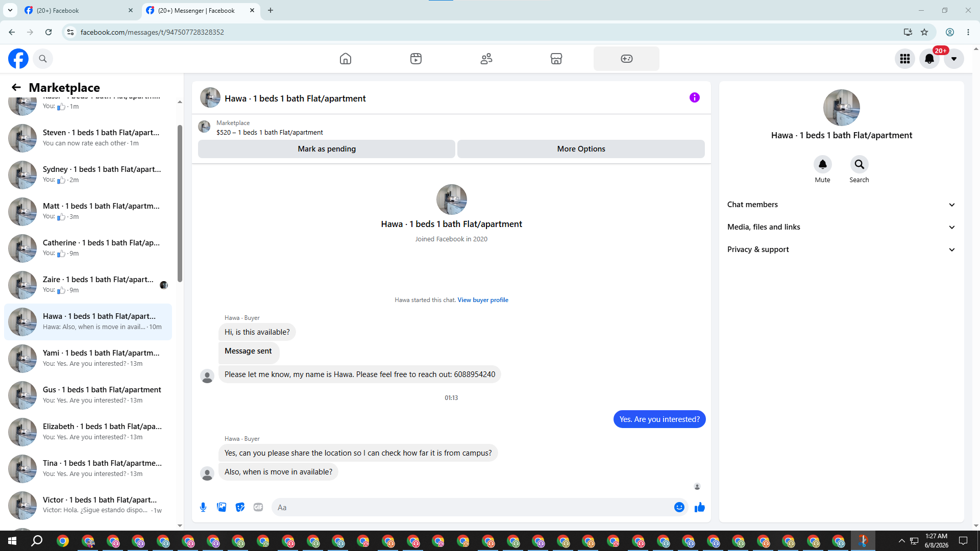The image size is (980, 551).
Task: Open Elizabeth's apartment chat
Action: point(88,432)
